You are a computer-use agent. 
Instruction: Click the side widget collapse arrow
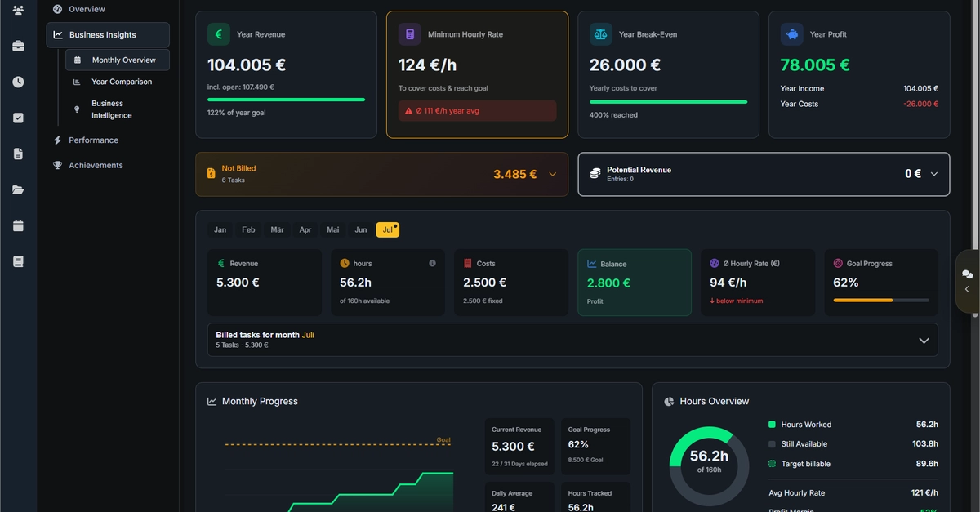point(967,289)
